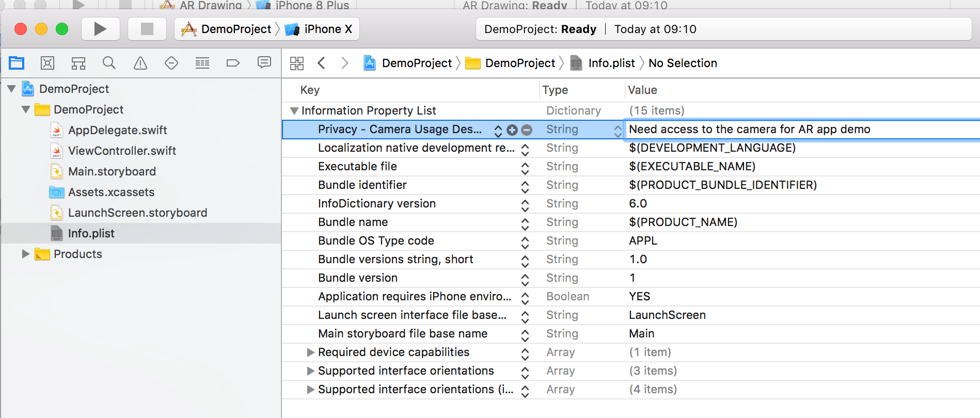Go back using the left chevron
Viewport: 980px width, 418px height.
pyautogui.click(x=321, y=63)
